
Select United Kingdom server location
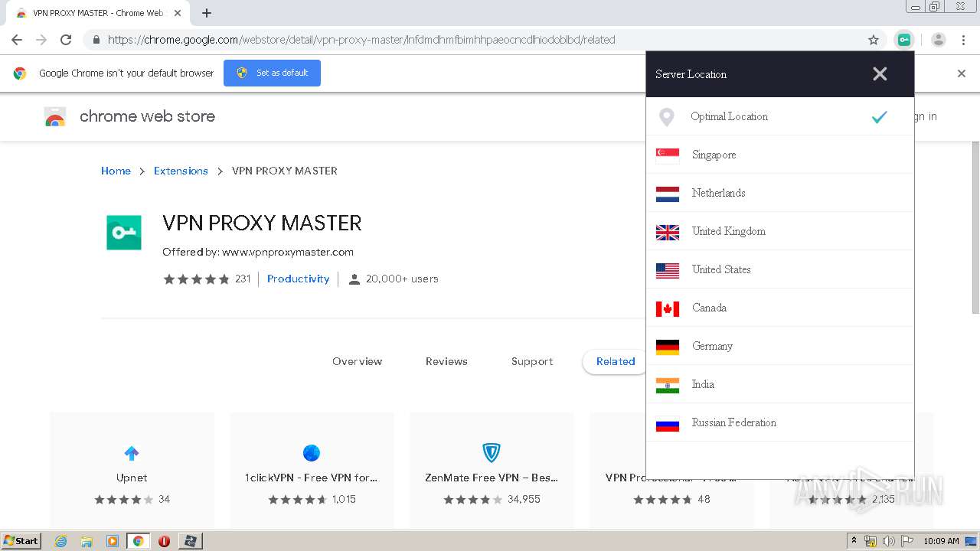coord(780,231)
